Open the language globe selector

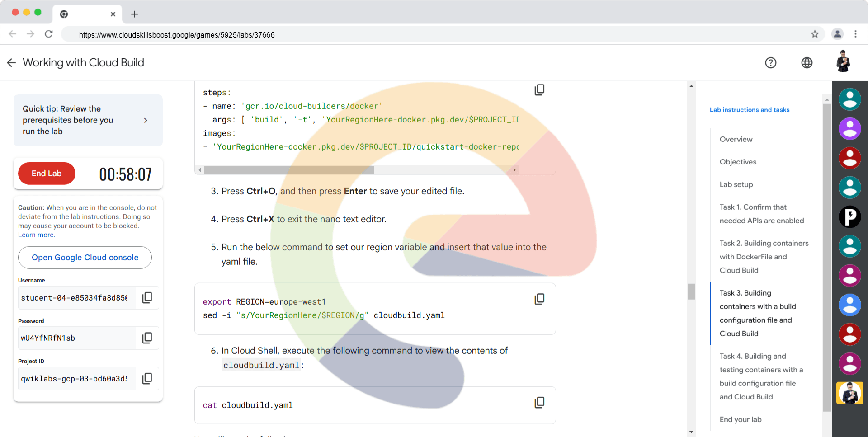tap(807, 63)
